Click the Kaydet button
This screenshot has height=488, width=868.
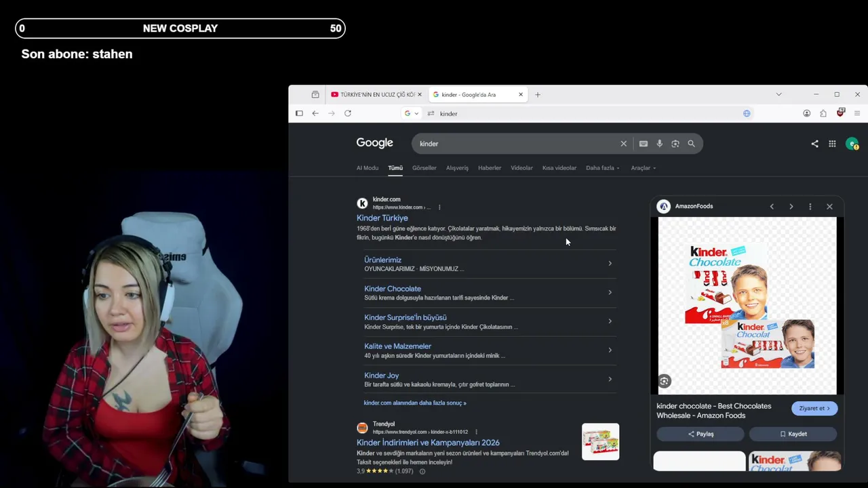tap(793, 434)
